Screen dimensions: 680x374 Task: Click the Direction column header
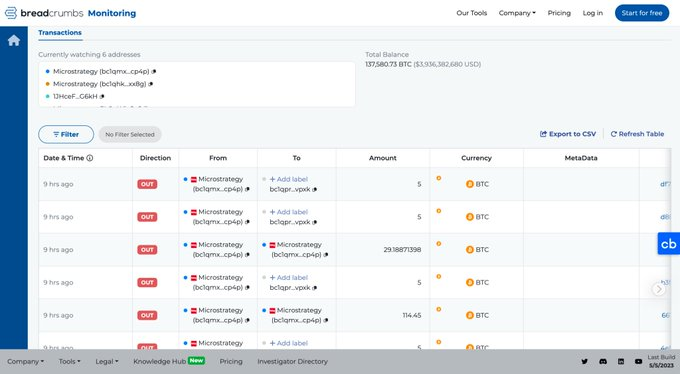coord(155,158)
